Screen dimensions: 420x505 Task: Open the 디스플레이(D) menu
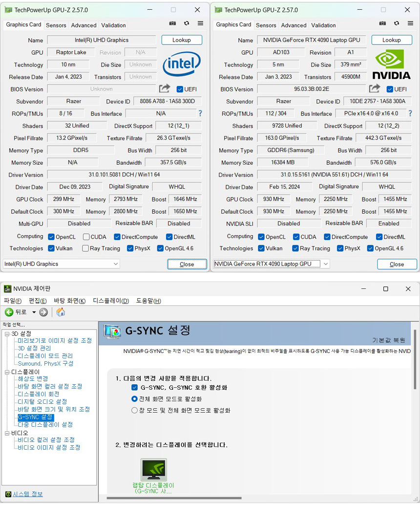(x=111, y=301)
